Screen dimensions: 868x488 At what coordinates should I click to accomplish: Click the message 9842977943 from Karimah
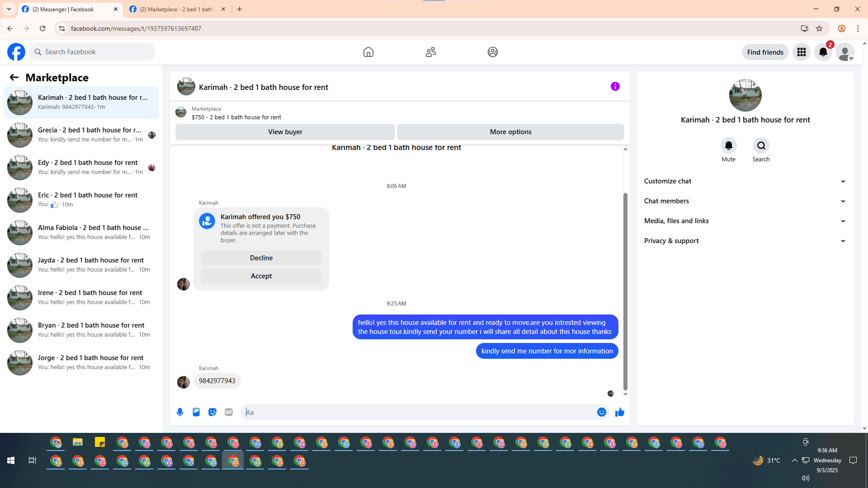point(217,381)
